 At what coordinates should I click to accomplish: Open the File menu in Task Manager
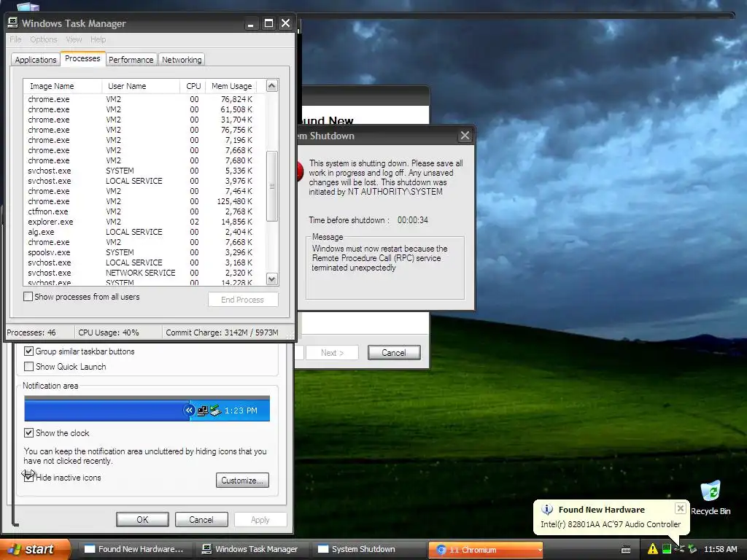click(15, 39)
